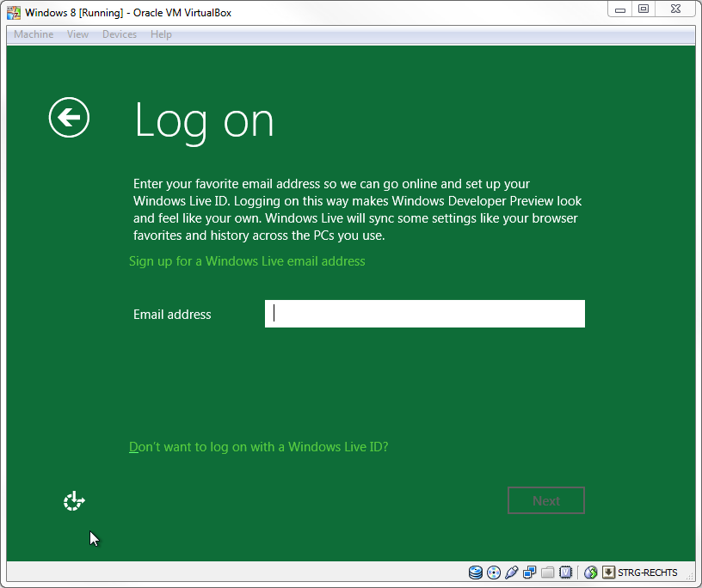
Task: Open the Ease of Access icon
Action: click(x=74, y=501)
